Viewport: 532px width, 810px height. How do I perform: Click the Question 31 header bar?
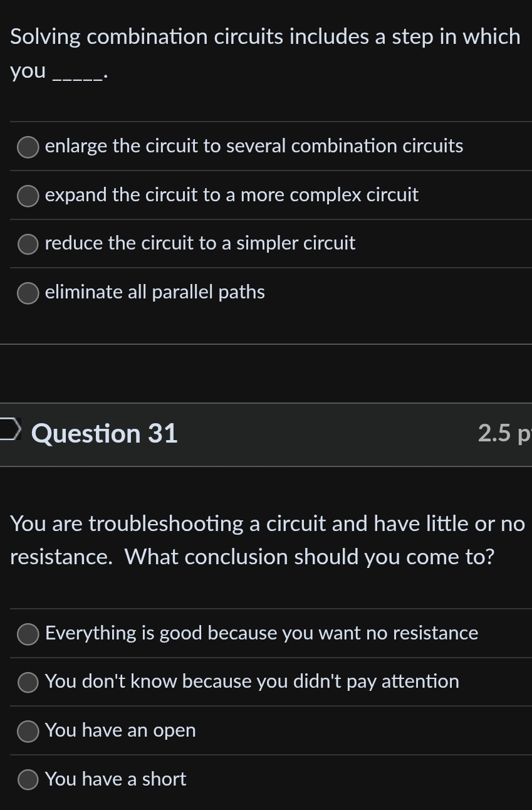266,433
